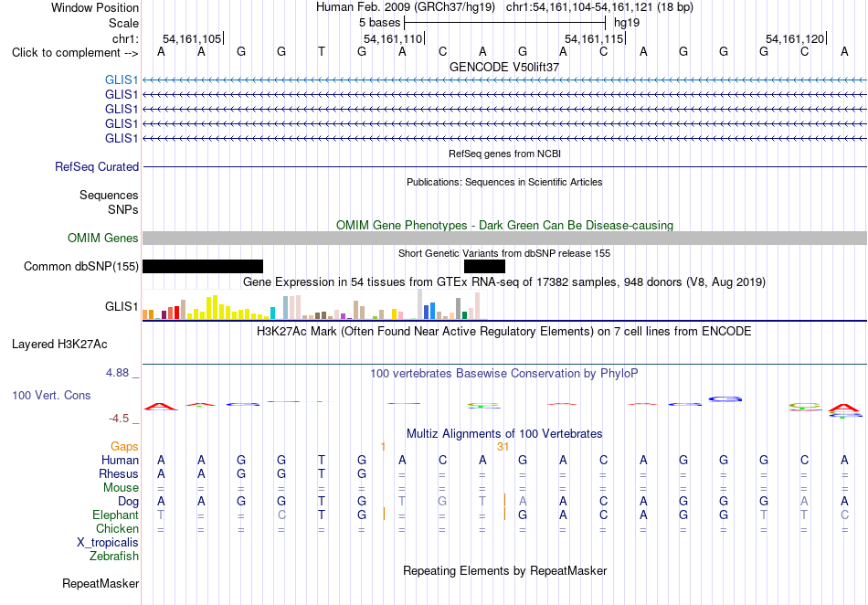
Task: Click the 4.88 PhyloP upper scale value
Action: (x=117, y=373)
